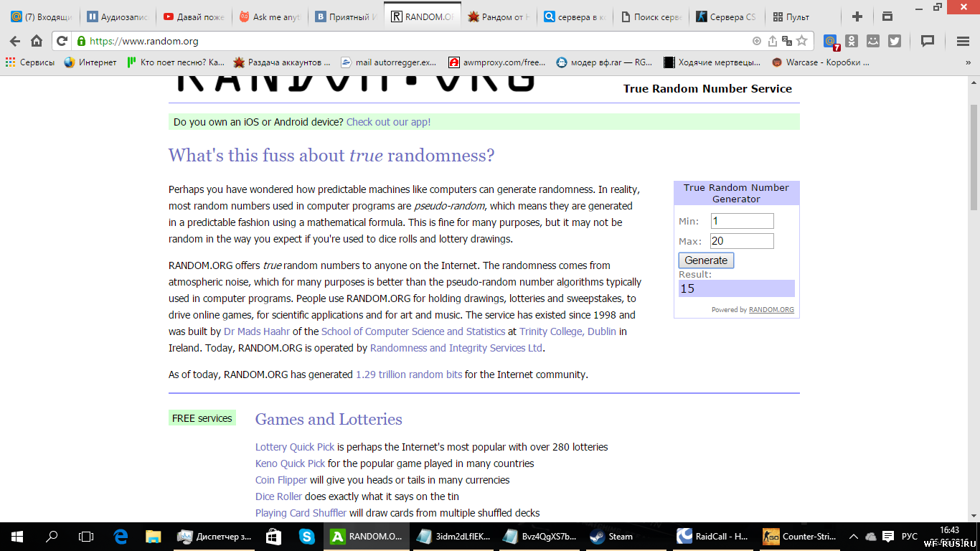
Task: Open the awmproxy.com/free bookmark
Action: click(496, 62)
